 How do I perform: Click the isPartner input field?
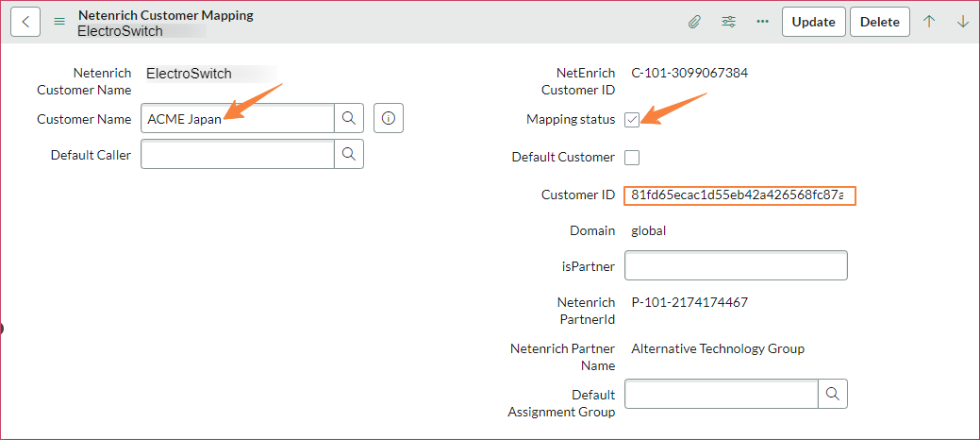point(737,265)
